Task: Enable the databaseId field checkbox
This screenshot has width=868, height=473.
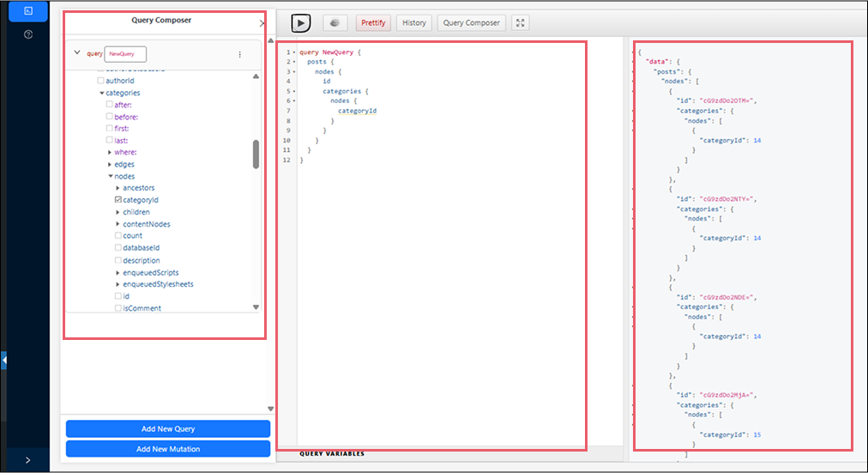Action: coord(118,248)
